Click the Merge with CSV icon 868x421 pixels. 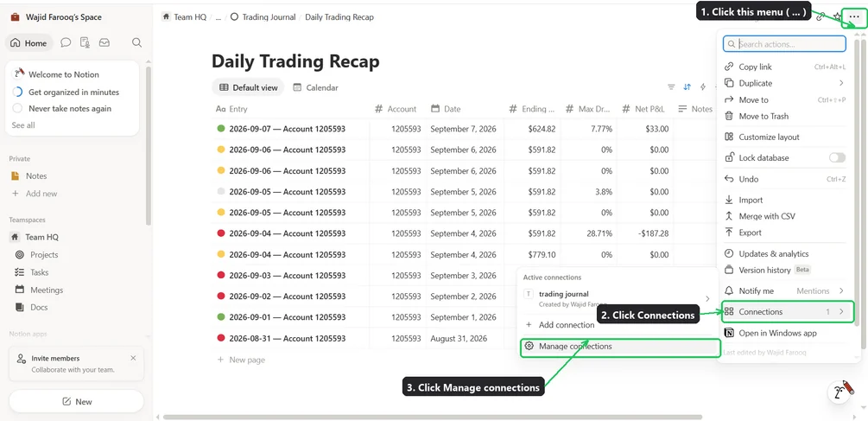(729, 216)
